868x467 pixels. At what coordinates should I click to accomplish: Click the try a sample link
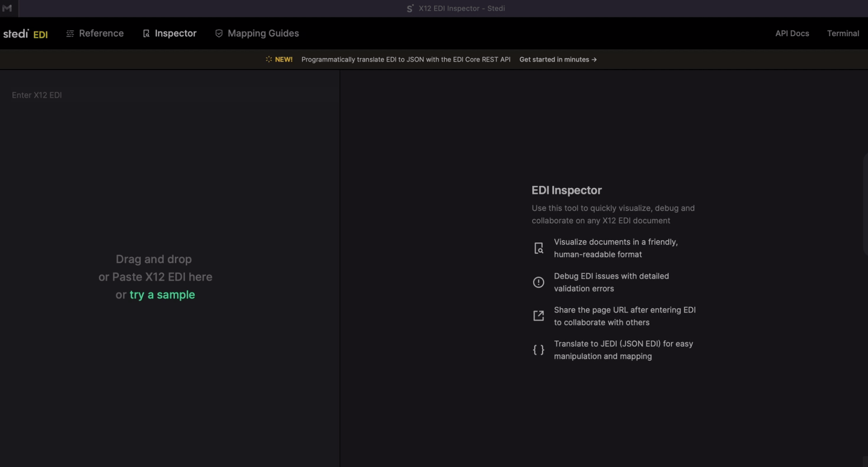(162, 295)
